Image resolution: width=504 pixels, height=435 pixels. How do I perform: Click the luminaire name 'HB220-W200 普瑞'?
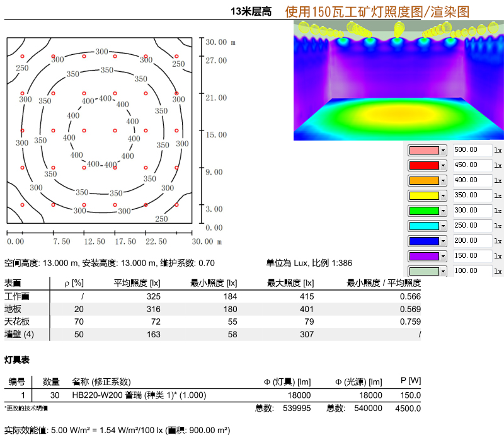point(106,395)
